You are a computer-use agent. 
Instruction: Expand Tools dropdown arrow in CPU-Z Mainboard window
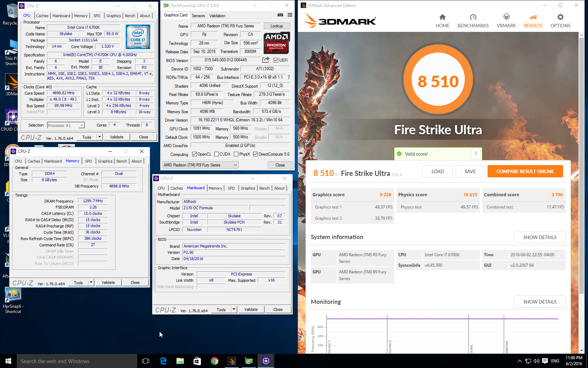pyautogui.click(x=234, y=309)
